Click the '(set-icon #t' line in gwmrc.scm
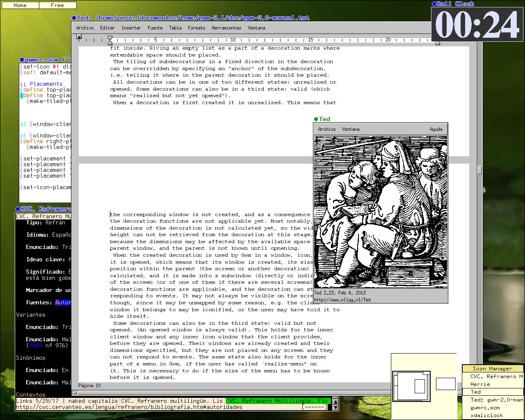 46,66
